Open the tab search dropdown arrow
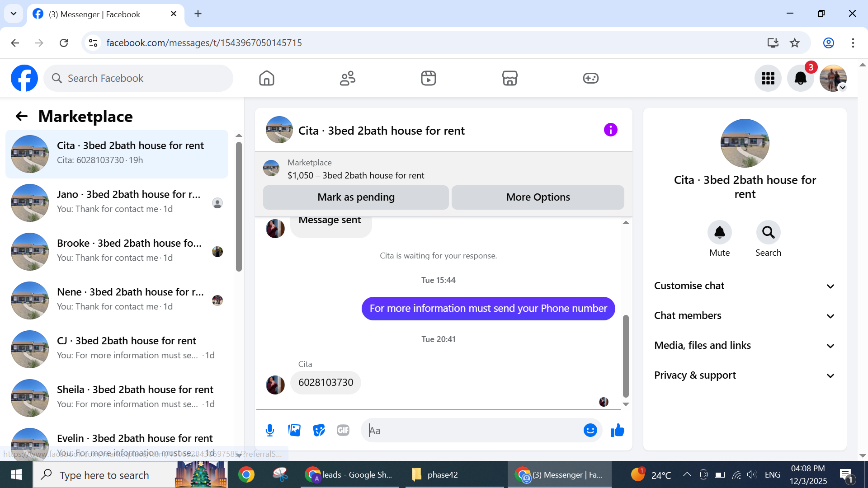 click(x=14, y=14)
